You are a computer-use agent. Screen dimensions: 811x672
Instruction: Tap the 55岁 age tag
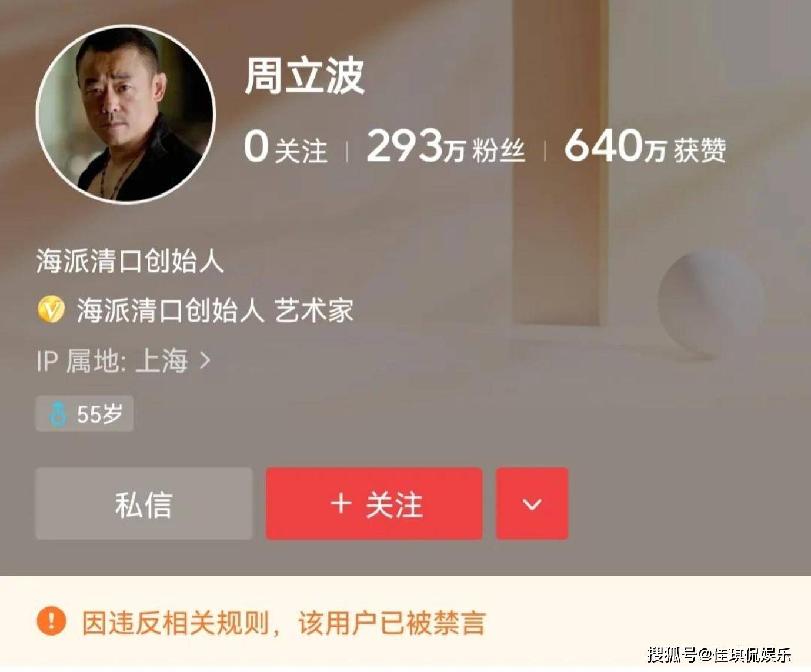click(x=85, y=413)
